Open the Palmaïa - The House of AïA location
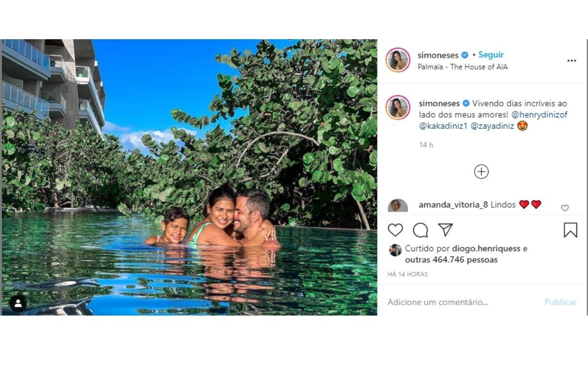 point(463,67)
